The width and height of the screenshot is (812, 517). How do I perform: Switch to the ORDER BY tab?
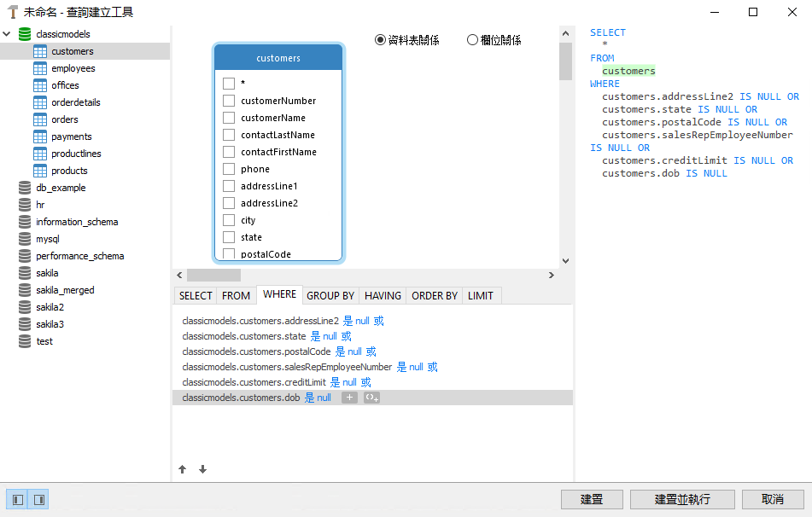433,295
